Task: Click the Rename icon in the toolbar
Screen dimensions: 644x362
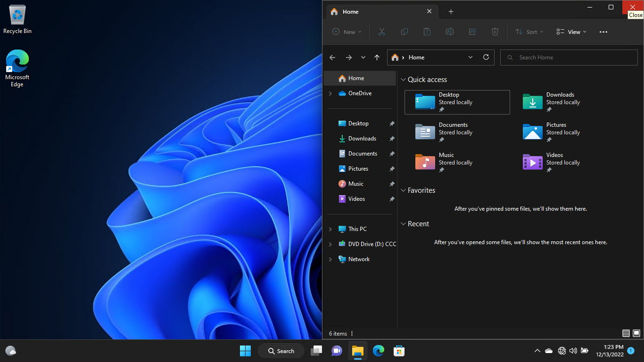Action: pyautogui.click(x=449, y=32)
